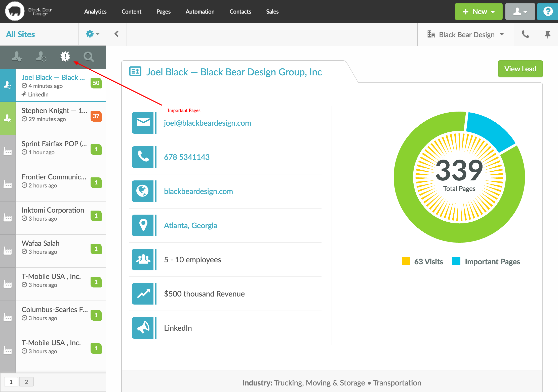Image resolution: width=558 pixels, height=392 pixels.
Task: Open the help question mark icon
Action: point(548,12)
